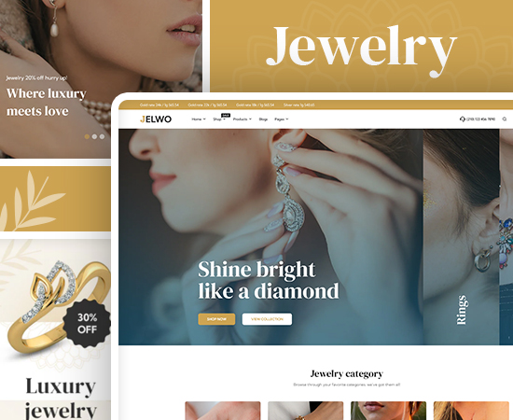Open the Rings vertical category panel
This screenshot has height=420, width=513.
pos(462,237)
